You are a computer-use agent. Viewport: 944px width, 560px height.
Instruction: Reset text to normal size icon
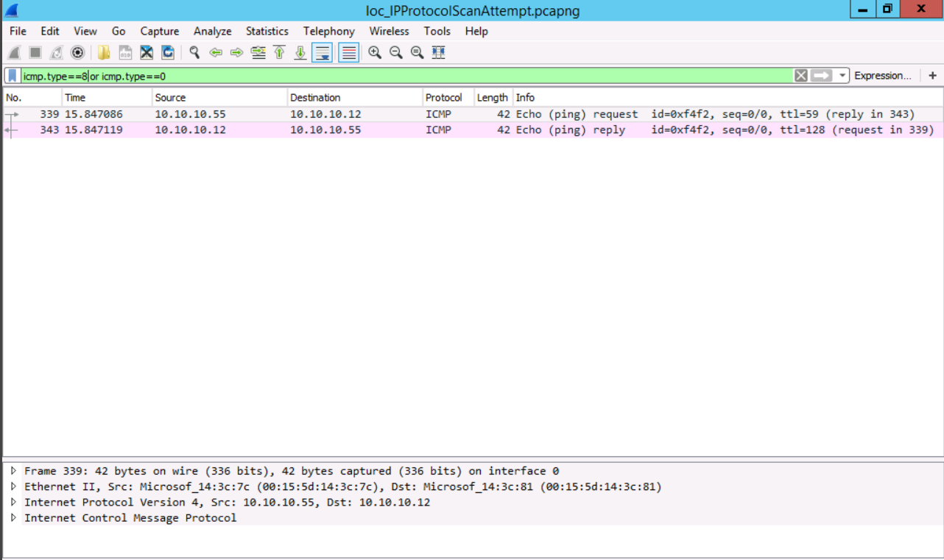point(418,52)
